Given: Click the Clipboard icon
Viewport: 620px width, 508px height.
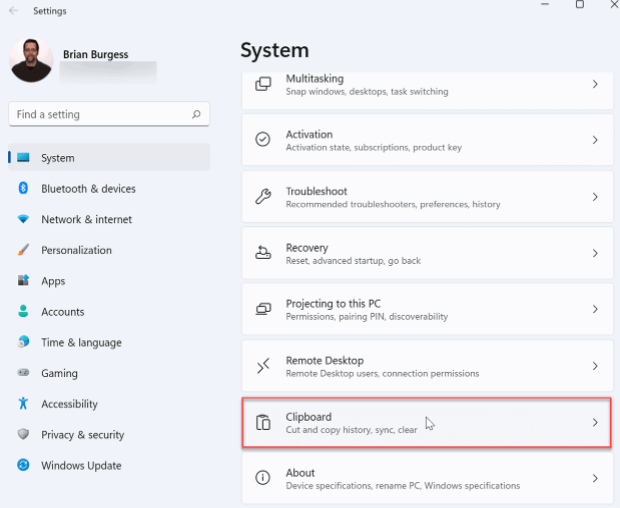Looking at the screenshot, I should (263, 422).
